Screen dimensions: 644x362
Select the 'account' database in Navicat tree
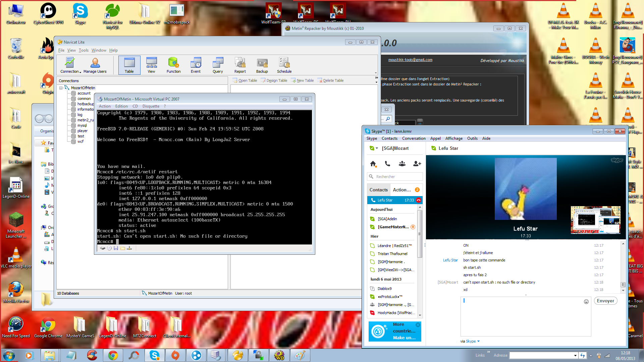click(x=84, y=93)
